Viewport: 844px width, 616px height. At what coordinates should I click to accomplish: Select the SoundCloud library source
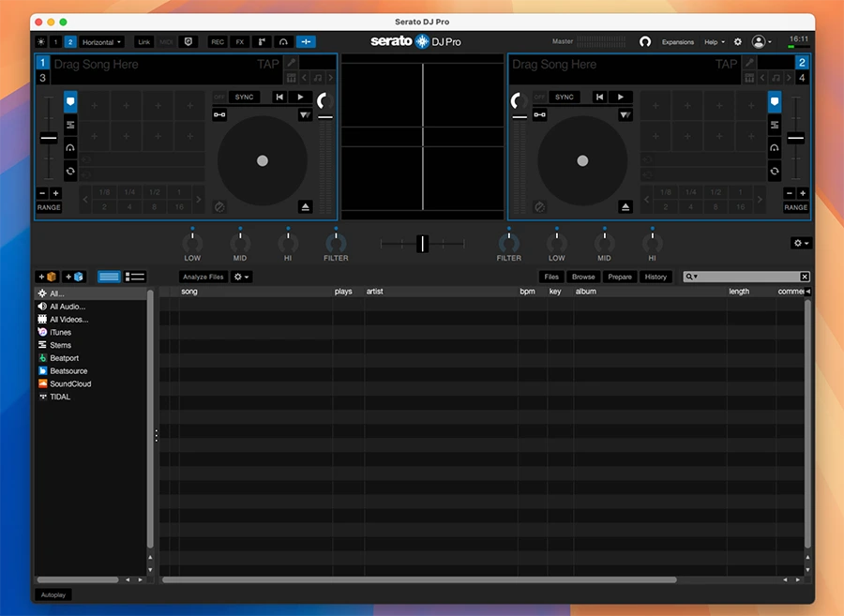pyautogui.click(x=70, y=383)
